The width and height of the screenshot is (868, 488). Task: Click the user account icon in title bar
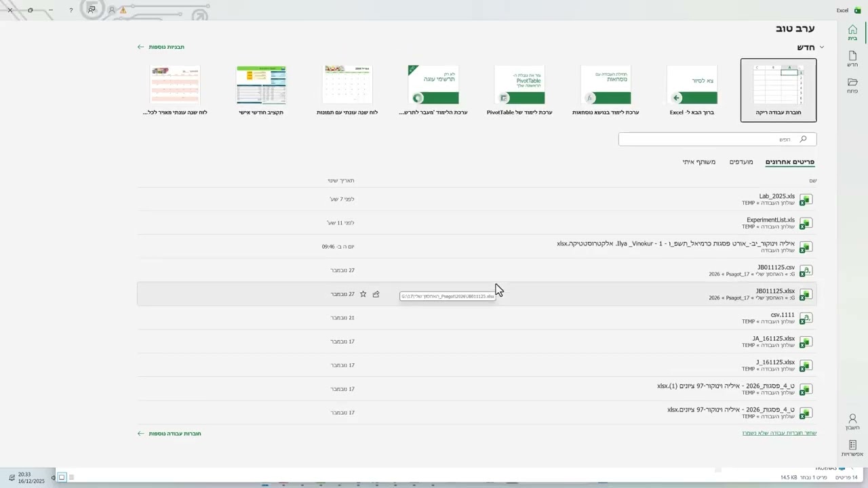(112, 10)
